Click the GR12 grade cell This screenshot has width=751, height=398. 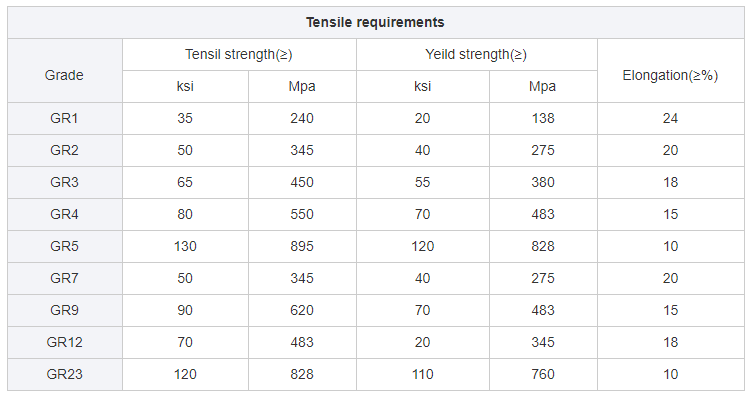[x=64, y=342]
